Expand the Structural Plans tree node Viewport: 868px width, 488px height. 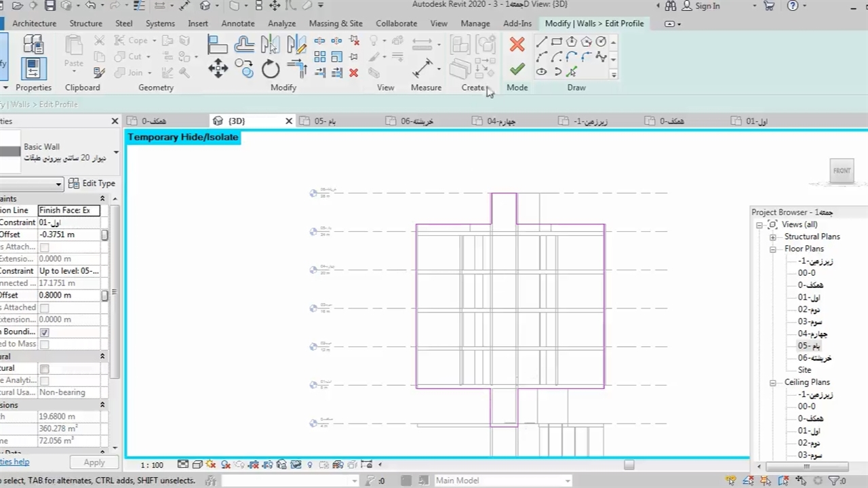pyautogui.click(x=772, y=237)
